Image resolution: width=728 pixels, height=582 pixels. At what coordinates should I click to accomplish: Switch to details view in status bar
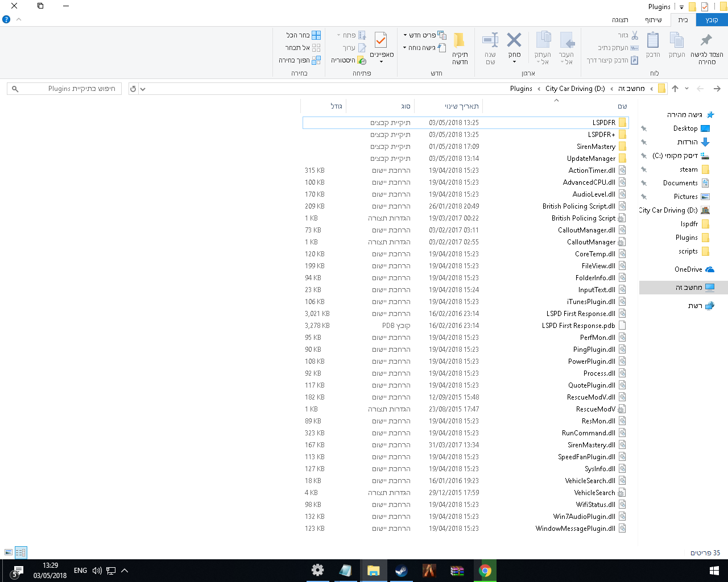pos(20,552)
